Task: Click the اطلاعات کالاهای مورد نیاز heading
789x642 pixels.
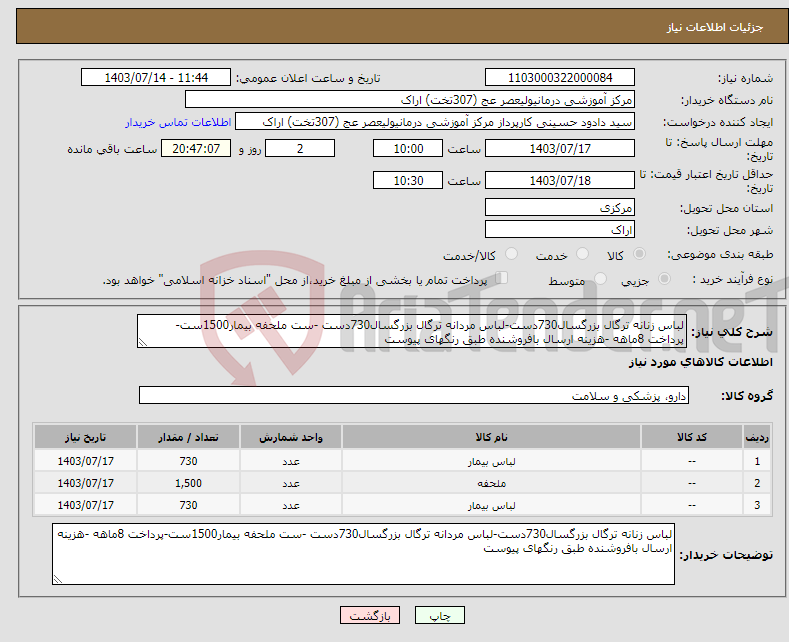Action: 700,362
